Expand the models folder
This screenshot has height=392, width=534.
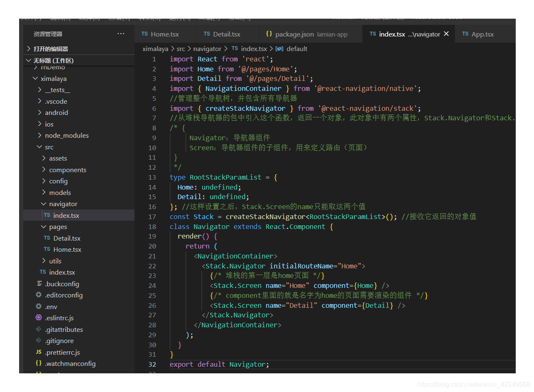(x=79, y=192)
